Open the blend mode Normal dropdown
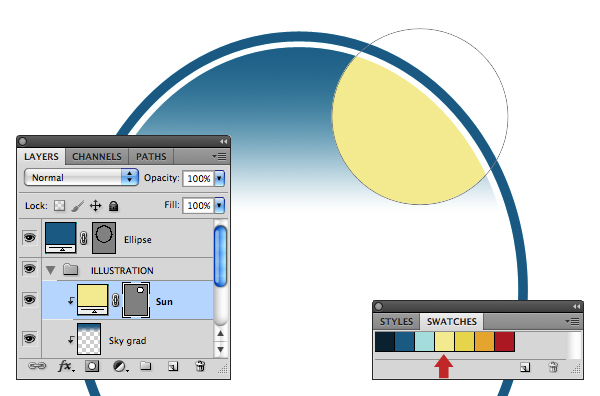The width and height of the screenshot is (600, 396). 81,178
